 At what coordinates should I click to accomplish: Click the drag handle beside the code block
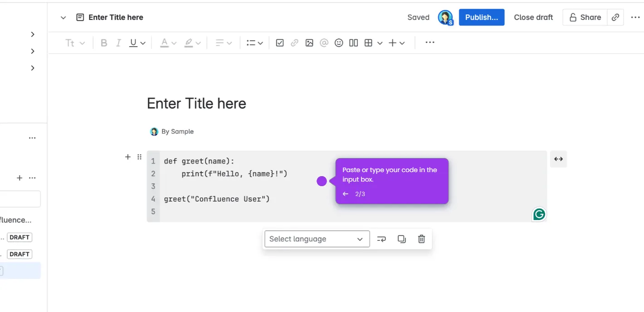tap(139, 157)
